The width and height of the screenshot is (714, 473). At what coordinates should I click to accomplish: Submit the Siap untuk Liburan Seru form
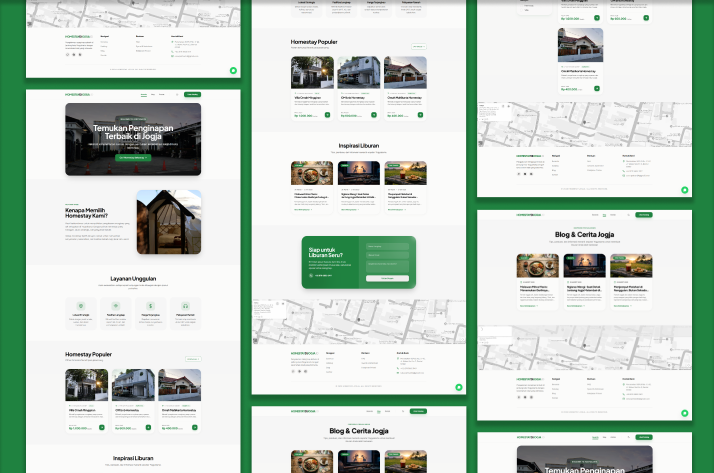[387, 278]
